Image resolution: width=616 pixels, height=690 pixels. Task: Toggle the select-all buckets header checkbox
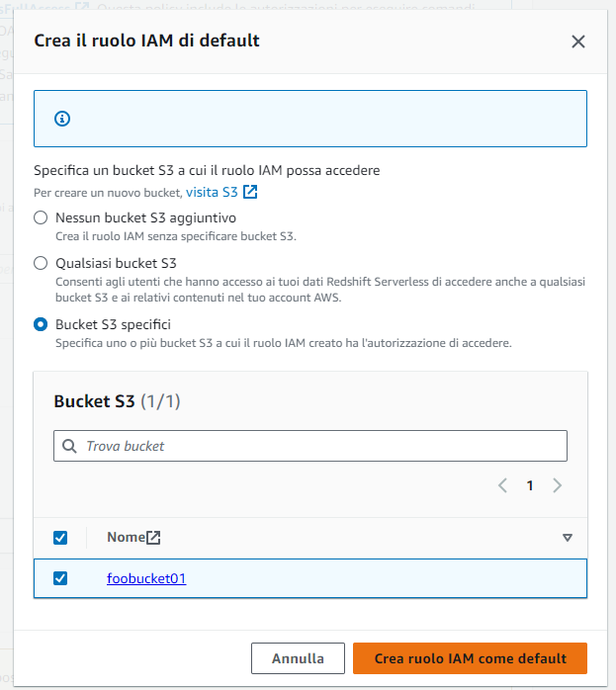click(x=60, y=538)
